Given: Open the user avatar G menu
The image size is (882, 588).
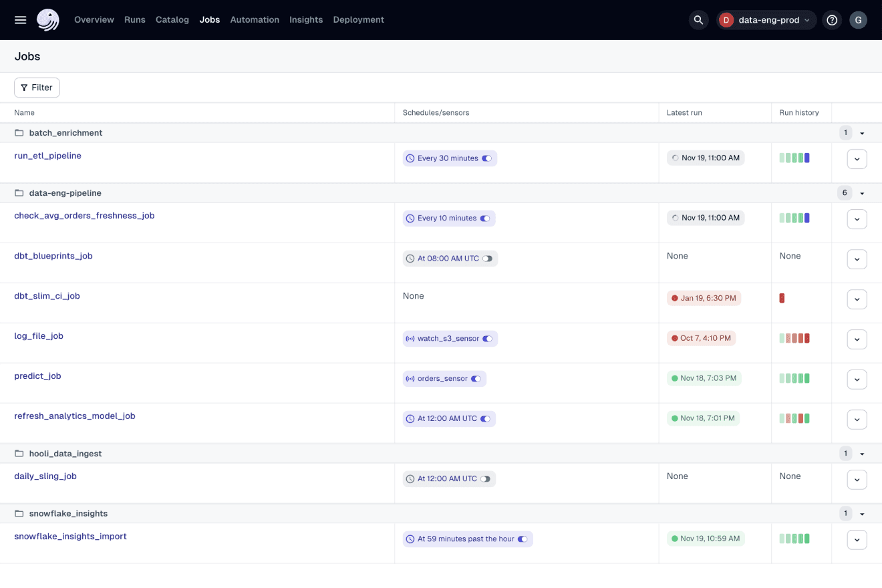Looking at the screenshot, I should pyautogui.click(x=858, y=20).
